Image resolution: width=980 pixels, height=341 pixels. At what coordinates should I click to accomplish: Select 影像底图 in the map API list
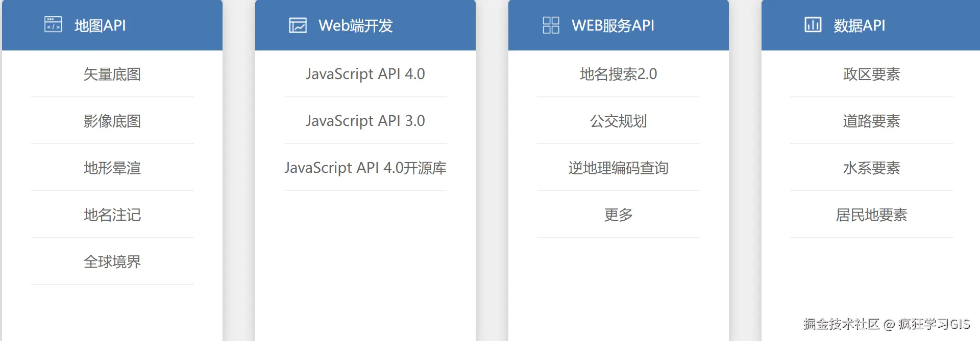(112, 121)
